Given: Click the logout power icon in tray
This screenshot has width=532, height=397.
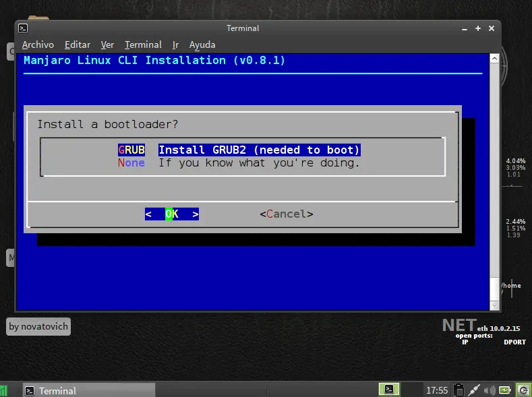Looking at the screenshot, I should point(524,390).
